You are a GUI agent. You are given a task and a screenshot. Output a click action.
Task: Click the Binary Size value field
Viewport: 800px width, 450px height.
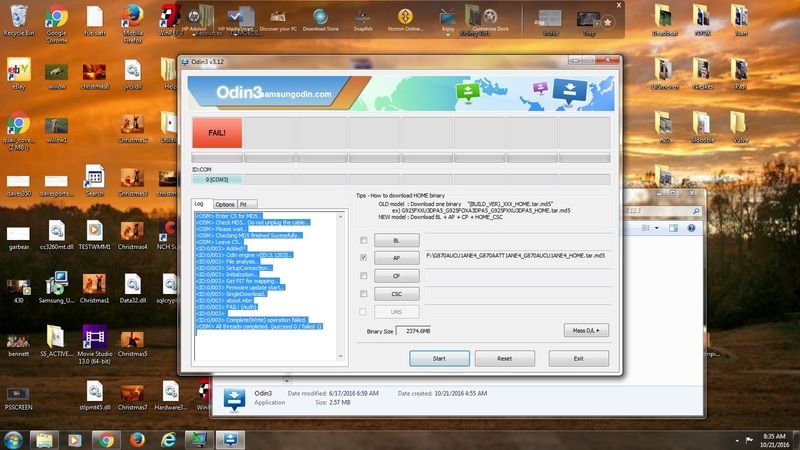(x=413, y=331)
